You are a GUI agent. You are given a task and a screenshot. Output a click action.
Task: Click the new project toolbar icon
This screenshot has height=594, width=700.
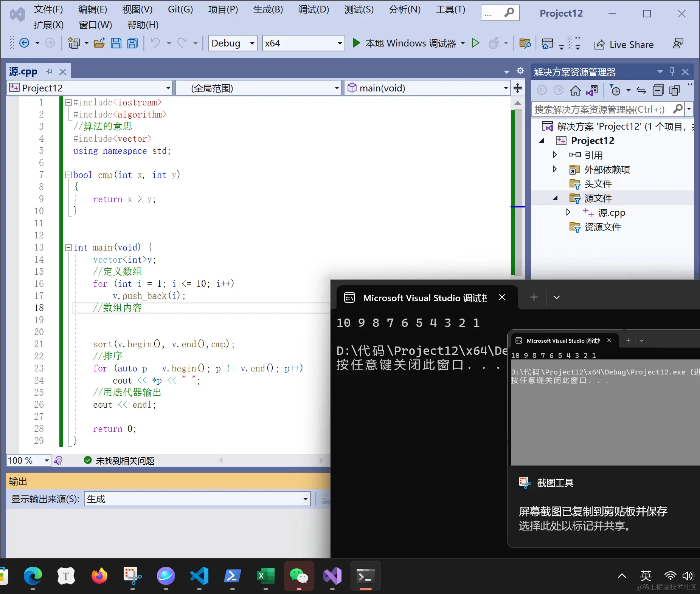[74, 43]
